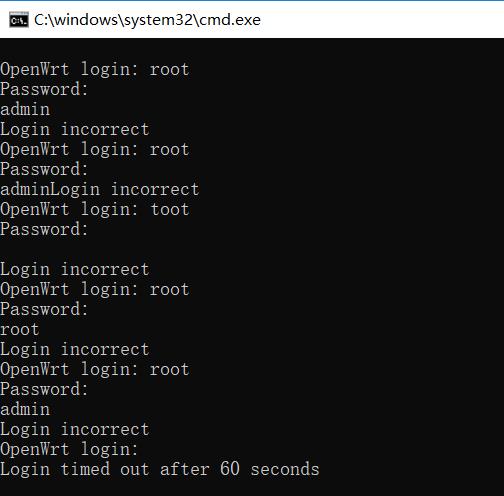The width and height of the screenshot is (504, 496).
Task: Click the 'Login timed out after 60 seconds' line
Action: (x=160, y=469)
